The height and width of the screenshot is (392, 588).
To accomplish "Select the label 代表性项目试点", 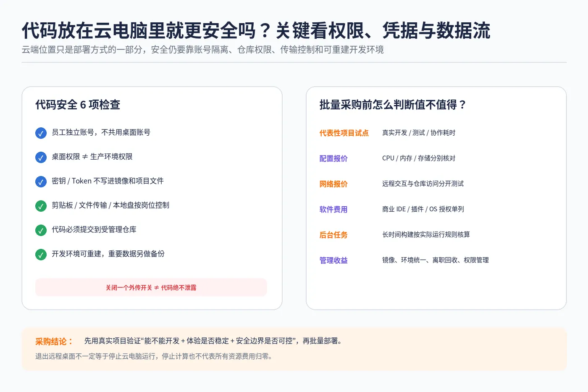I will pos(344,133).
